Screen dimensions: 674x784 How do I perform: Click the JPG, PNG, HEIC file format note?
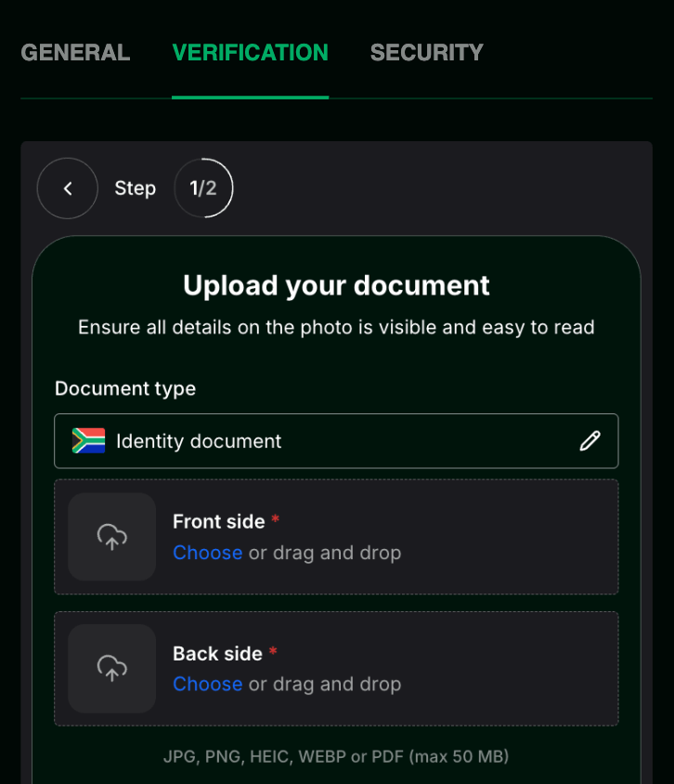336,756
